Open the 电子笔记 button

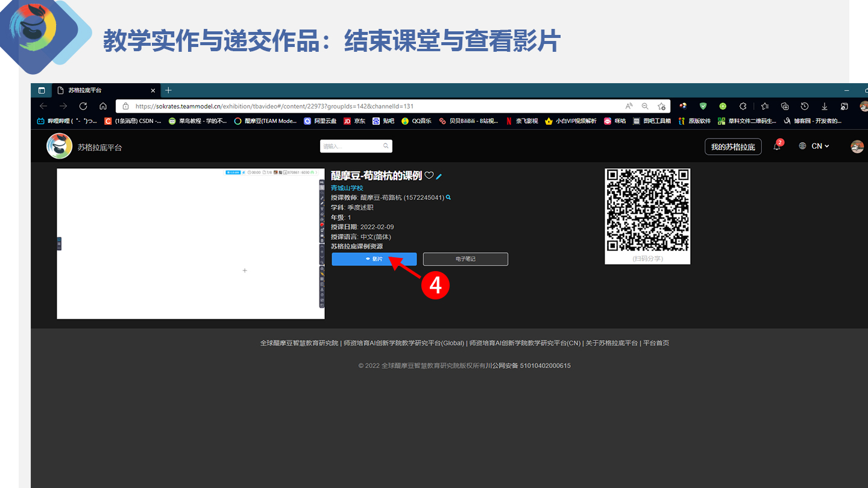point(465,259)
